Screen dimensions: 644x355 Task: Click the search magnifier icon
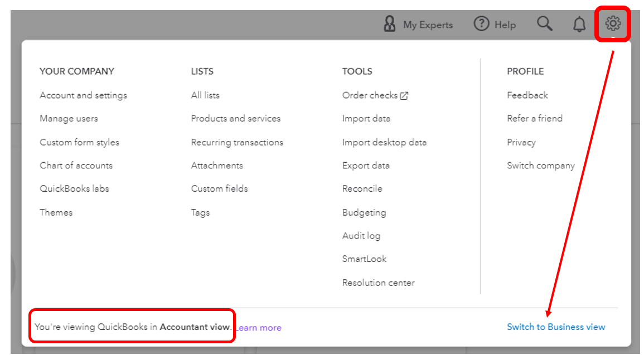point(544,24)
